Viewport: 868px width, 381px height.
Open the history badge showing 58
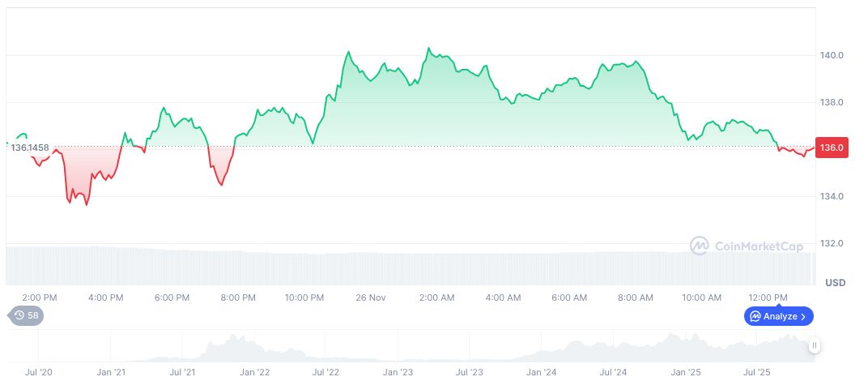click(26, 315)
